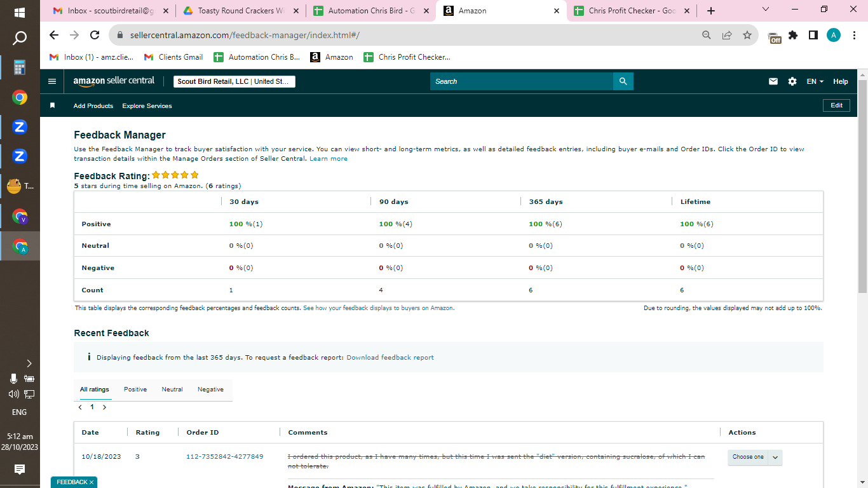Open the Inbox (1) amz.clie bookmark

click(x=92, y=57)
